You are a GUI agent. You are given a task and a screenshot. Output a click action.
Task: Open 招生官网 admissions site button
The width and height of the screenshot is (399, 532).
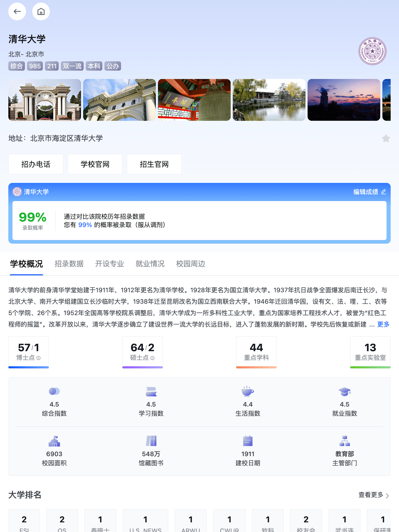(154, 164)
